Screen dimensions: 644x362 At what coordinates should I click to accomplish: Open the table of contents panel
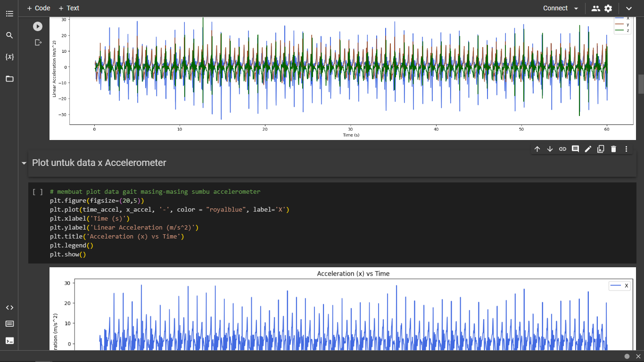9,14
